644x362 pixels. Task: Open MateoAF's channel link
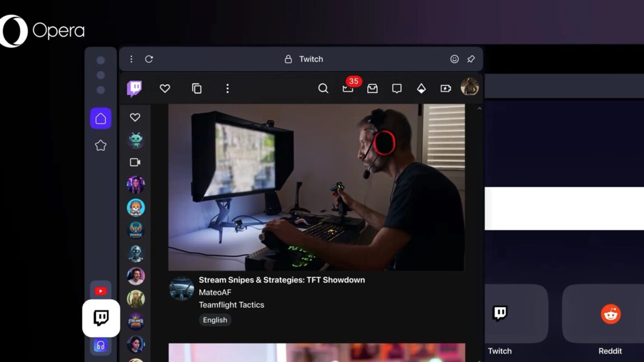(x=215, y=292)
